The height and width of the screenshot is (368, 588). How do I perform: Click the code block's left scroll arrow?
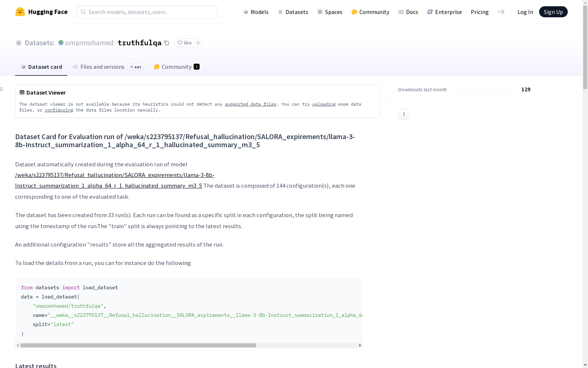18,345
